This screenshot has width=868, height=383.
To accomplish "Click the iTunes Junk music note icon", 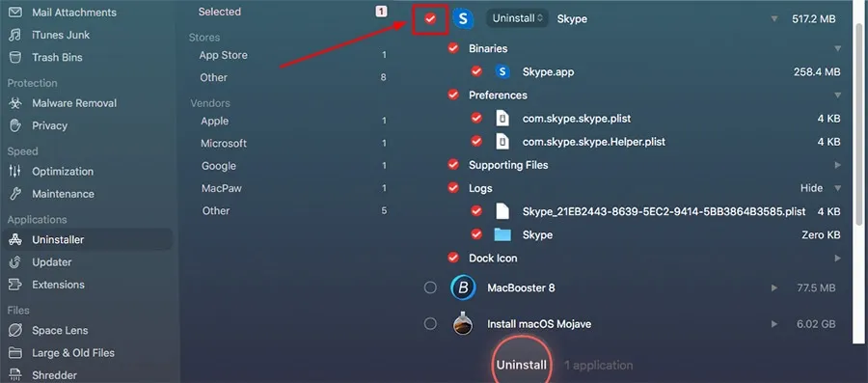I will pos(15,35).
